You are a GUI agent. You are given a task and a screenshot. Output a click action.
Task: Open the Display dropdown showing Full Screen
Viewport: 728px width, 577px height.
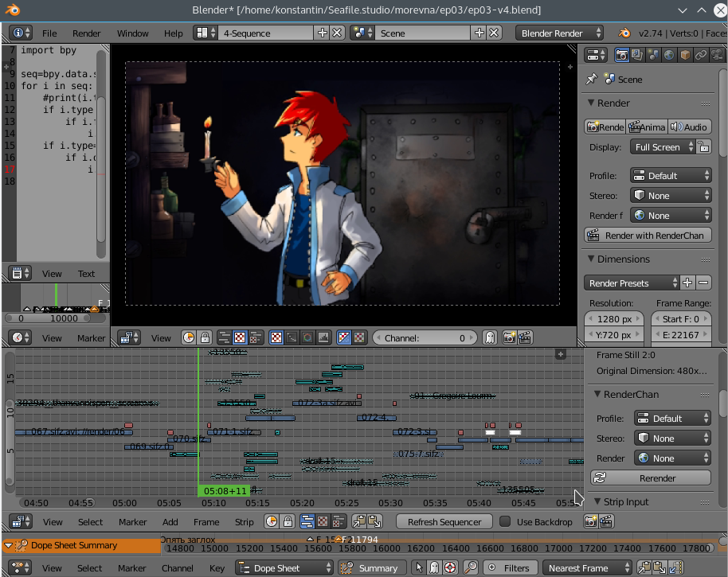(663, 147)
